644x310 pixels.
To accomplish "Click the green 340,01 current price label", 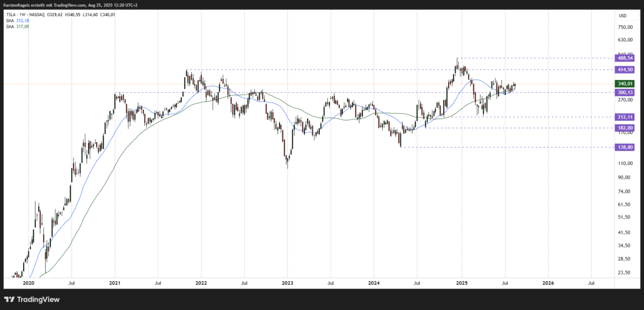I will (625, 84).
